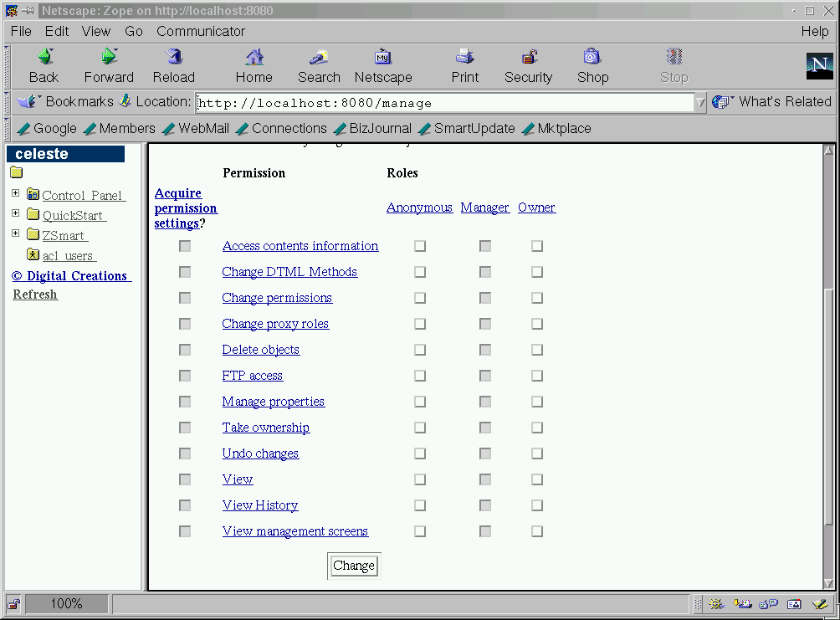Enable Anonymous role for Delete objects
This screenshot has width=840, height=620.
(x=420, y=350)
